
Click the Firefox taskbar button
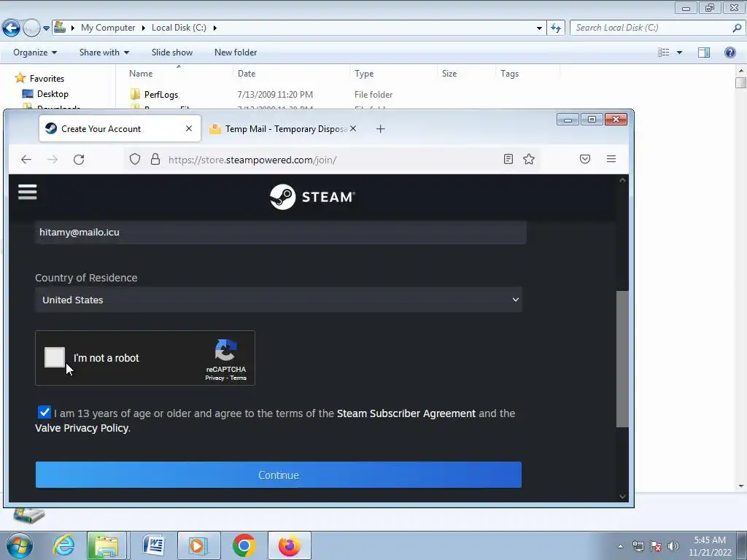[289, 545]
